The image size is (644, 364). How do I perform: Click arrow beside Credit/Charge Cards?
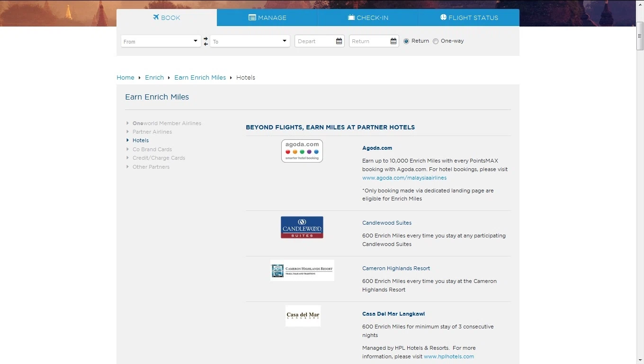(x=128, y=158)
